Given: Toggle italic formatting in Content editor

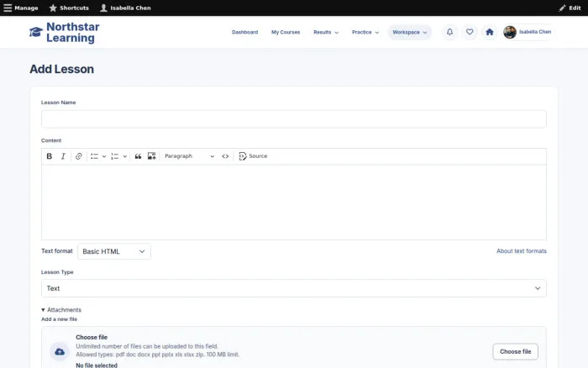Looking at the screenshot, I should click(63, 156).
